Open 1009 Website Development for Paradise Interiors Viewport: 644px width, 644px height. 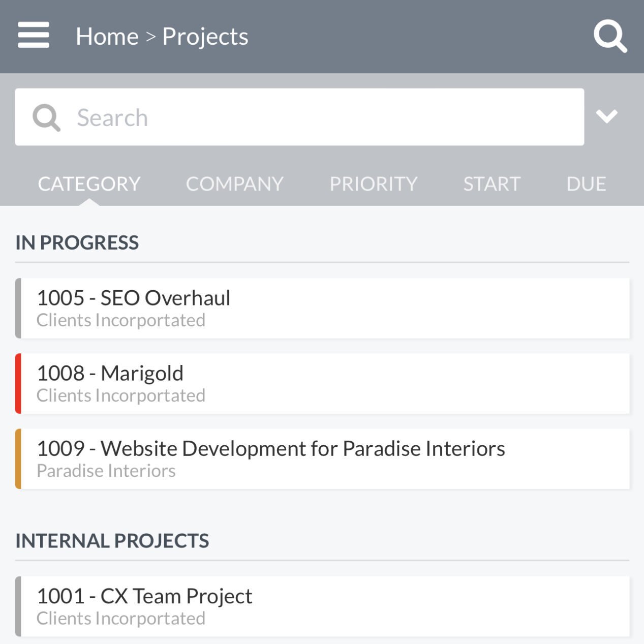pos(322,458)
